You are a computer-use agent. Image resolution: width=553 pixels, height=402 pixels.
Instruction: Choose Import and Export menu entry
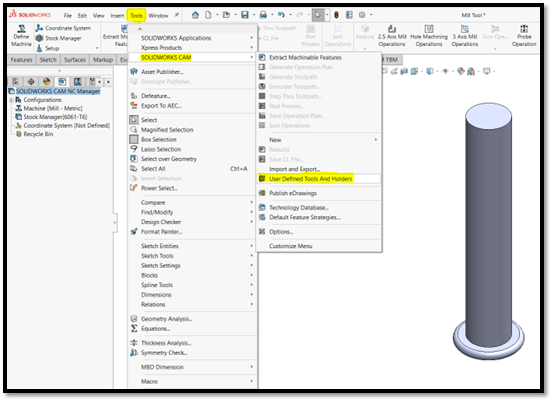(x=319, y=169)
